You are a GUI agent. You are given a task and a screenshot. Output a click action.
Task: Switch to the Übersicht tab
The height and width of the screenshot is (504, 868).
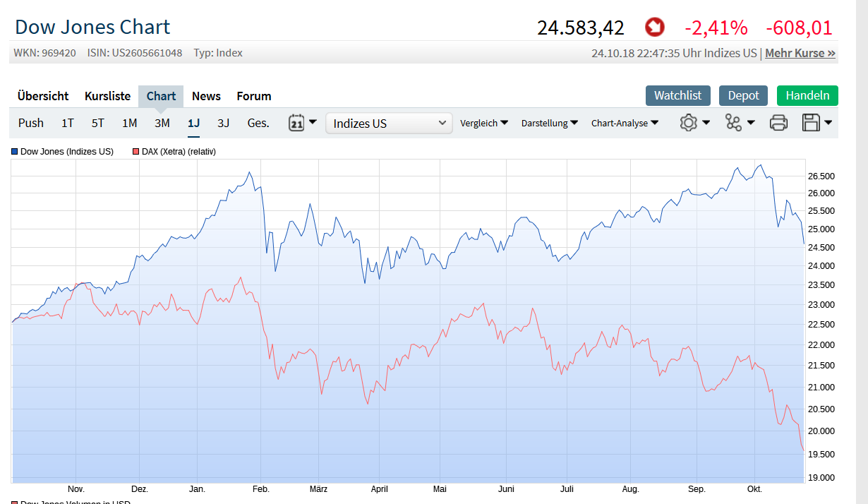click(x=43, y=96)
